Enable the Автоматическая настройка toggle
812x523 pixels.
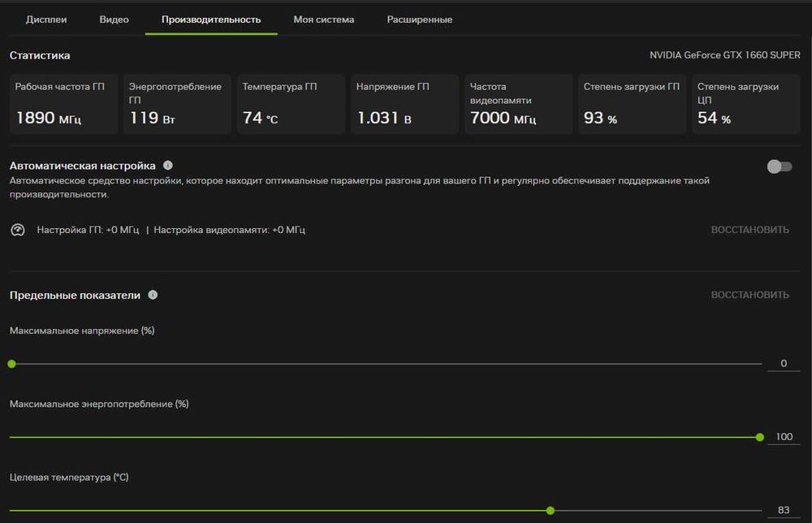pyautogui.click(x=780, y=166)
